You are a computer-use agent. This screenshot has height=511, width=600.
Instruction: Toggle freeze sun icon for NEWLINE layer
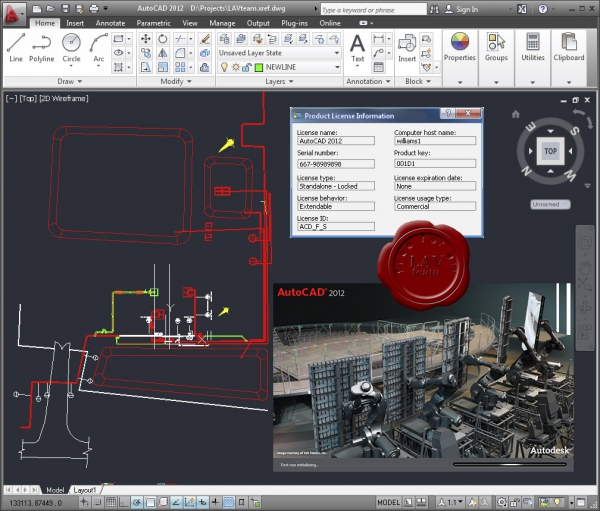coord(236,67)
